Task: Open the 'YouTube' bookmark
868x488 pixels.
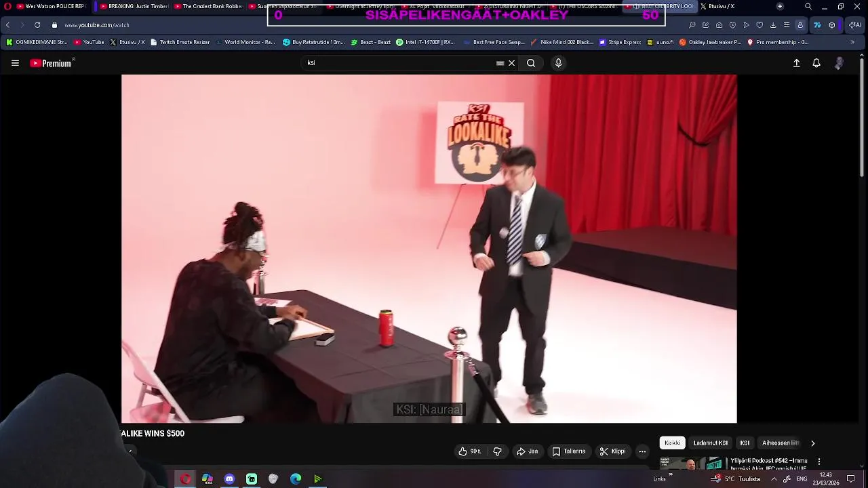Action: 89,42
